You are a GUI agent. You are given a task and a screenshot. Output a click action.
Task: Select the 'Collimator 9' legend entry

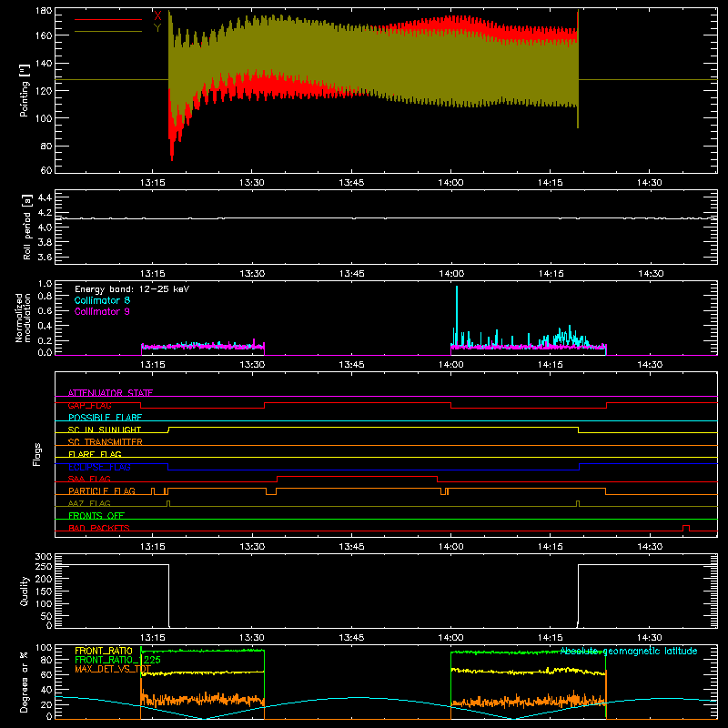pos(102,311)
